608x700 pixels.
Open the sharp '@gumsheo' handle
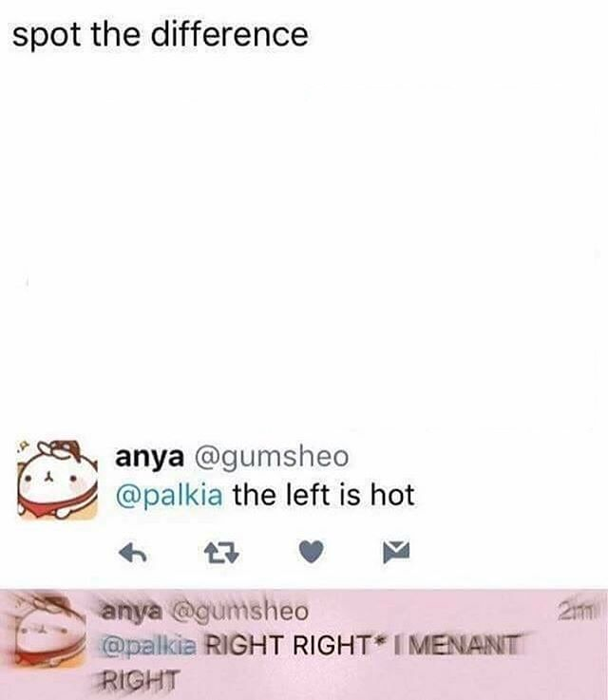coord(272,457)
